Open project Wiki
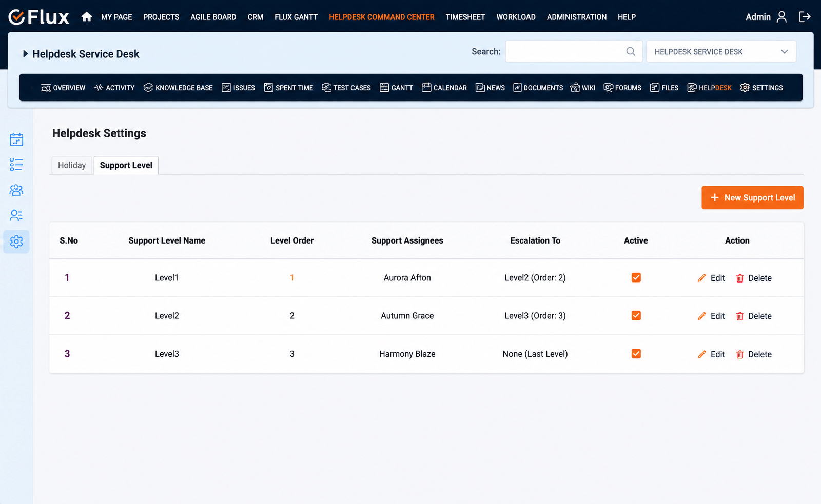Image resolution: width=821 pixels, height=504 pixels. point(583,88)
